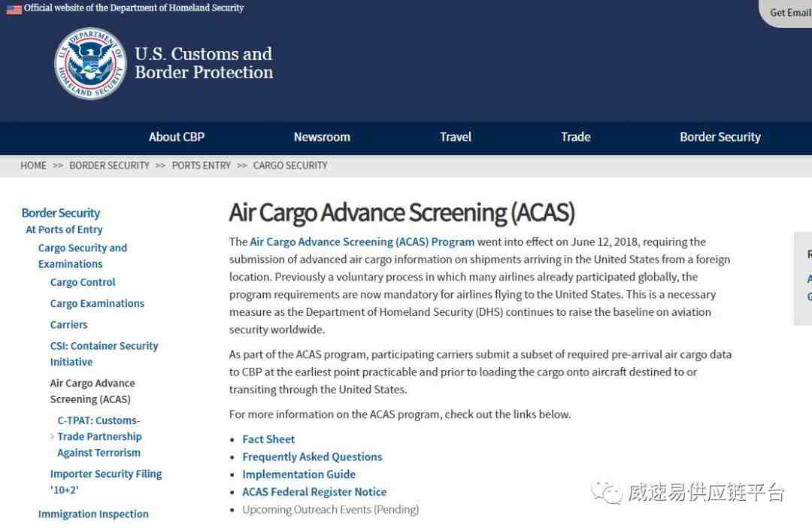Image resolution: width=812 pixels, height=528 pixels.
Task: Click the Get Email button
Action: (789, 13)
